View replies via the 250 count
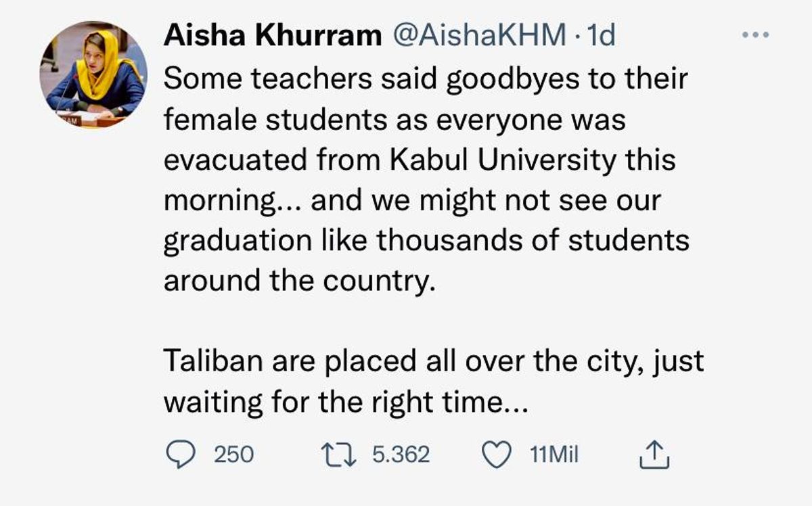 point(234,455)
